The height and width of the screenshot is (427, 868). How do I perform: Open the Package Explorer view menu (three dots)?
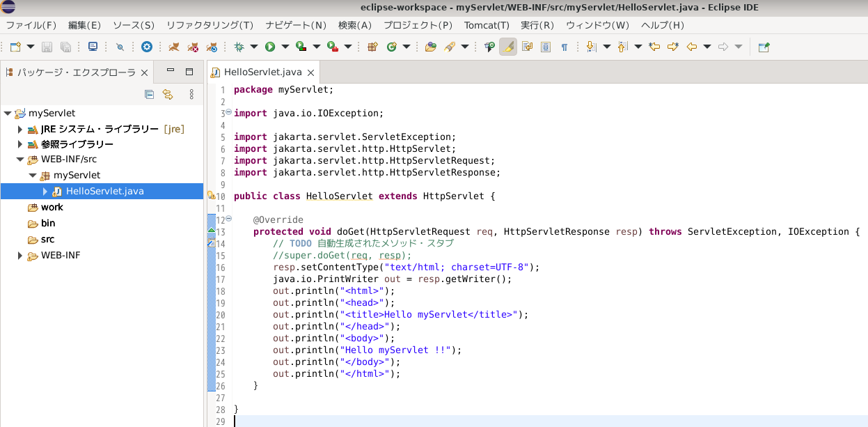click(191, 94)
